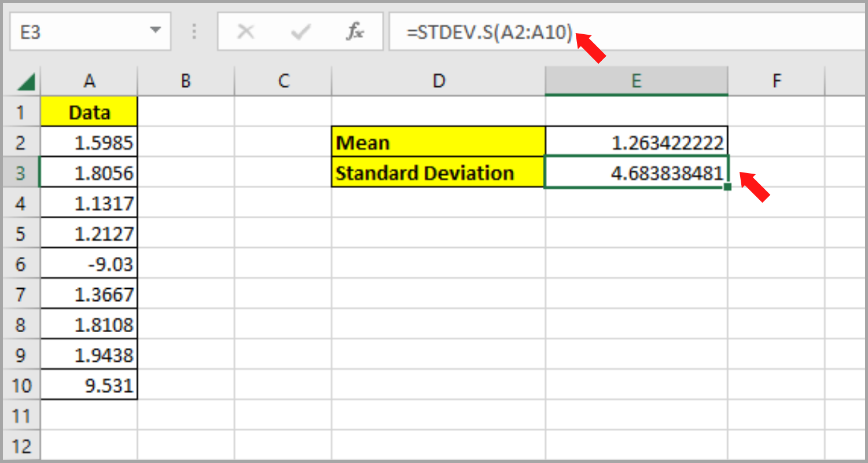Viewport: 868px width, 463px height.
Task: Click the Cancel (X) icon beside formula bar
Action: [246, 32]
